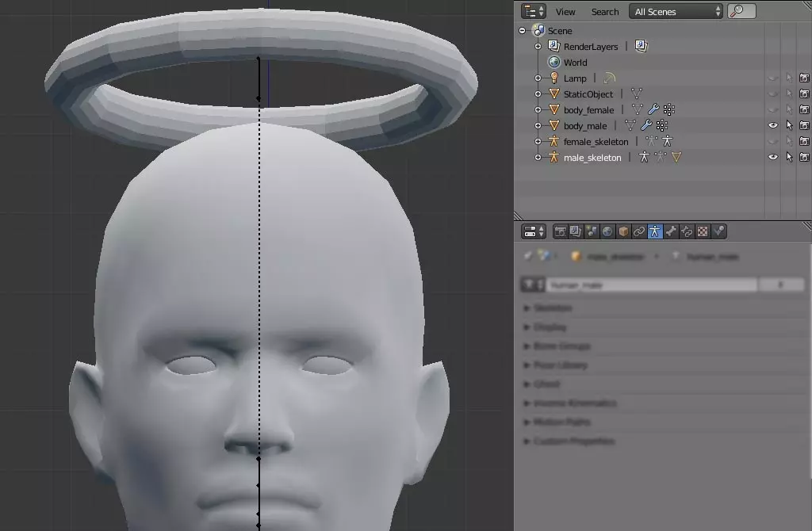Screen dimensions: 812x531
Task: Collapse the Scene tree node
Action: click(x=523, y=31)
